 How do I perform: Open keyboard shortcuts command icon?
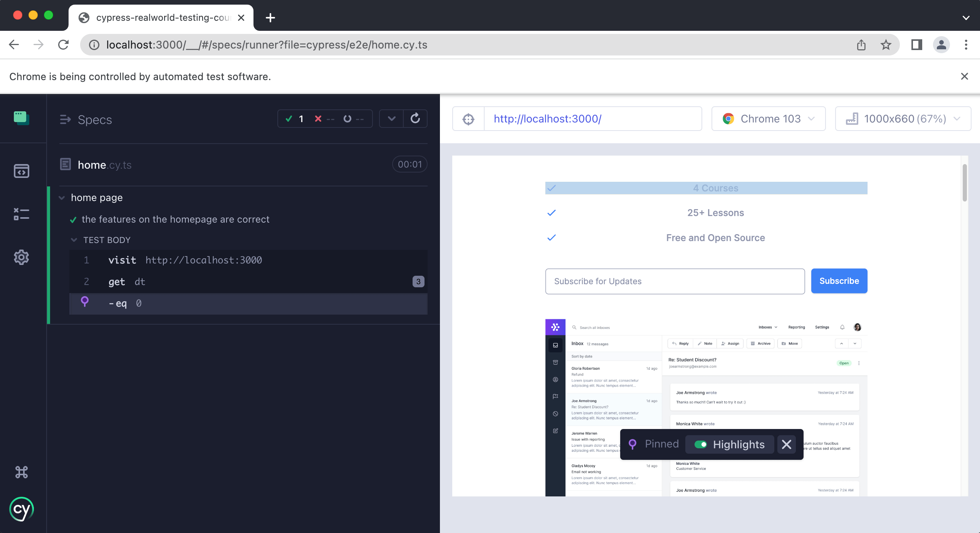tap(22, 472)
